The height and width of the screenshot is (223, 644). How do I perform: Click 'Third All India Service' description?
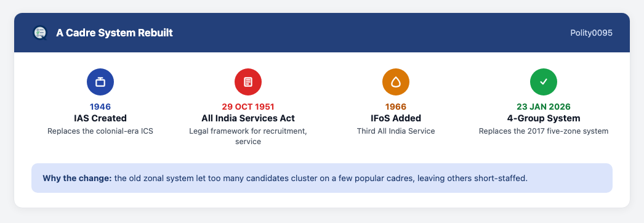tap(396, 131)
